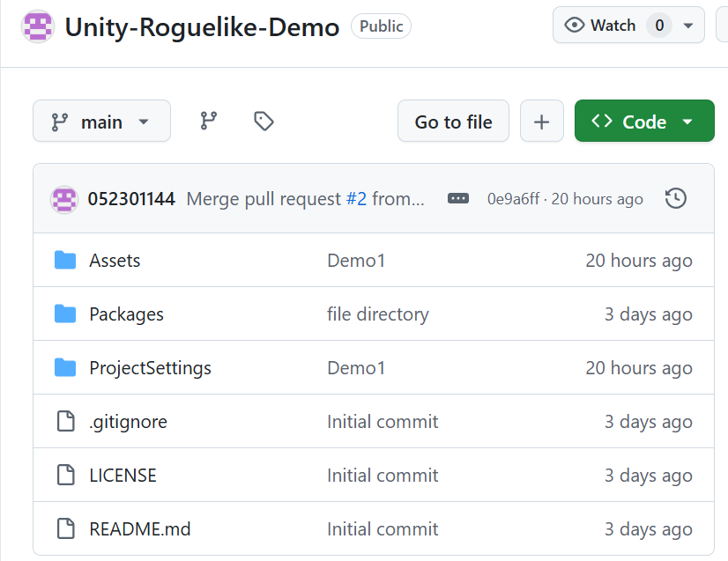This screenshot has height=561, width=728.
Task: Click the branch icon inside main selector
Action: pos(59,122)
